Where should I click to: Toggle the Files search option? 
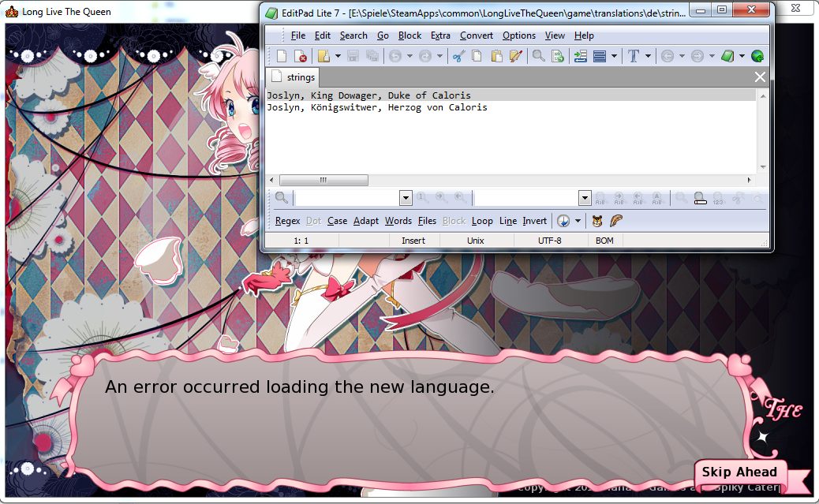click(427, 221)
